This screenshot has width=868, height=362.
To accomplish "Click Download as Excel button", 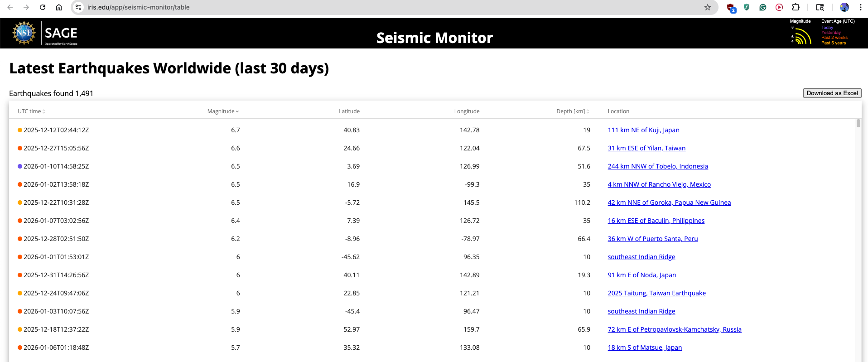I will pyautogui.click(x=832, y=93).
